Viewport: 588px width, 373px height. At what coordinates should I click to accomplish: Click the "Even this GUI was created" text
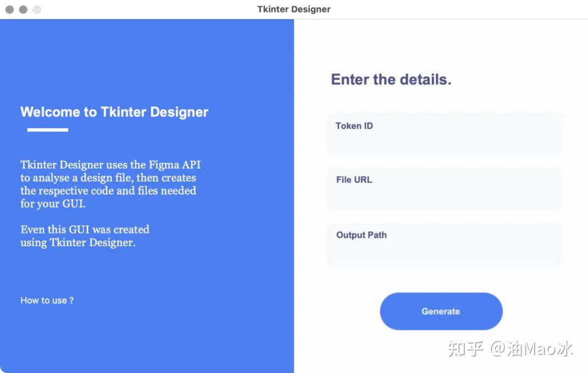point(85,229)
